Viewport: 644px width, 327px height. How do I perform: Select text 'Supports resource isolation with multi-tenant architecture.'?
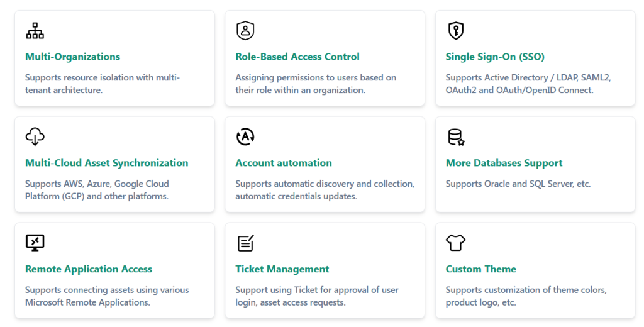(x=103, y=84)
